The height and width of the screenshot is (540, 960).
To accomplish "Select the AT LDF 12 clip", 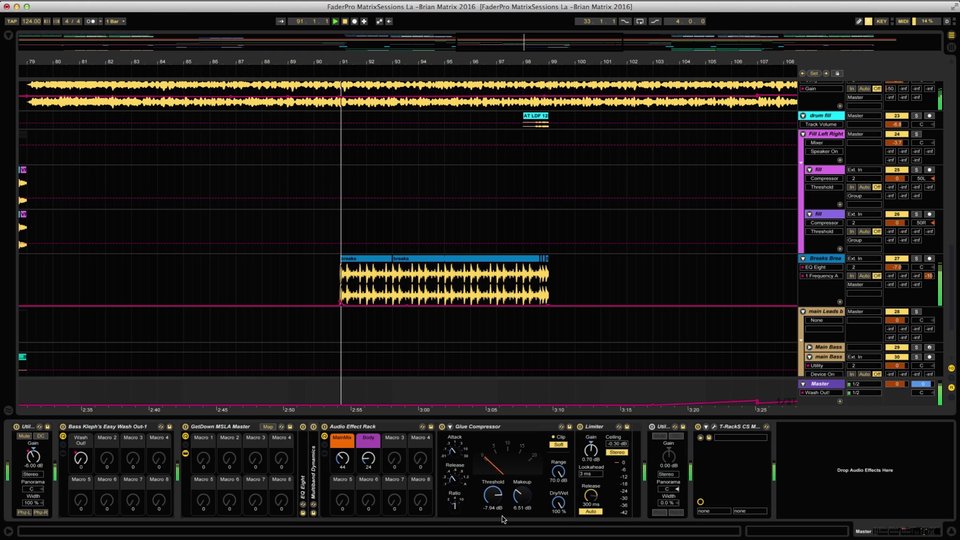I will [536, 116].
